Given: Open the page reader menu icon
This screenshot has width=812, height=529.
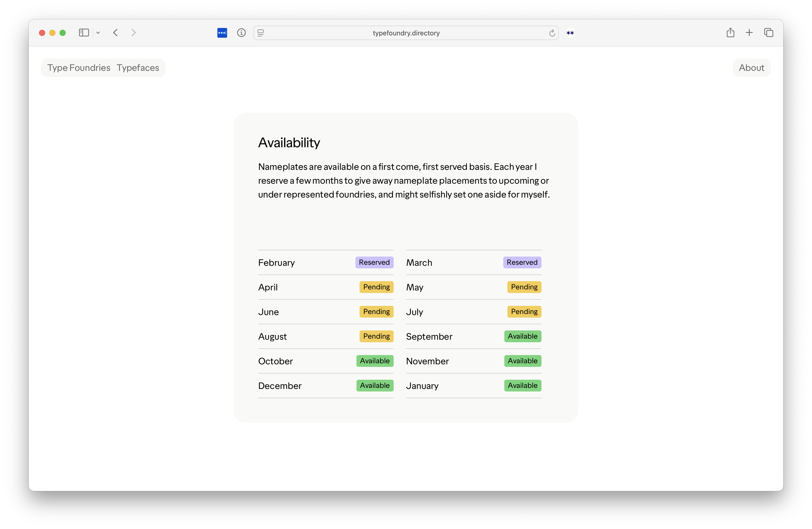Looking at the screenshot, I should pos(261,33).
